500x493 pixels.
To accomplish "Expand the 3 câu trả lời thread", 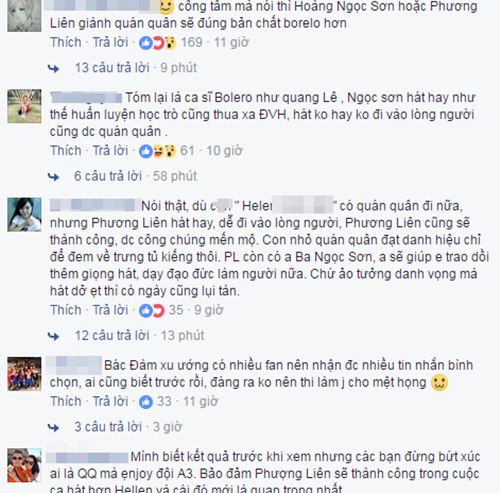I will [x=108, y=427].
